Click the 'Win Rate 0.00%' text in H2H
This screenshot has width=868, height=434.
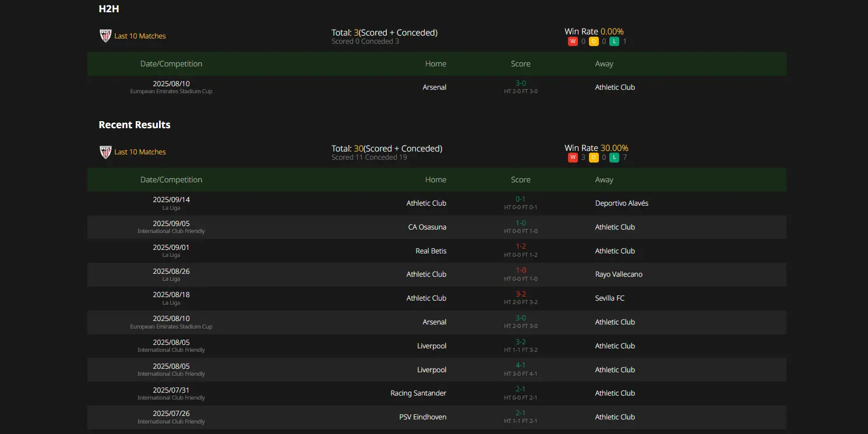coord(594,31)
